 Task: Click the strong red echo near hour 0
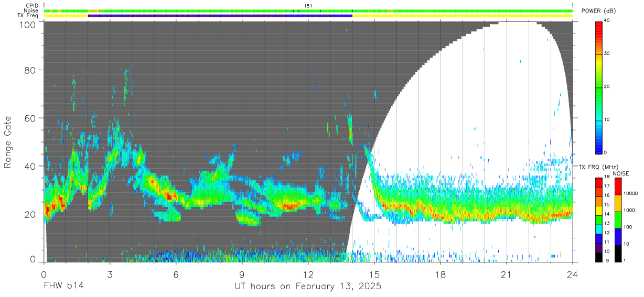coord(48,210)
